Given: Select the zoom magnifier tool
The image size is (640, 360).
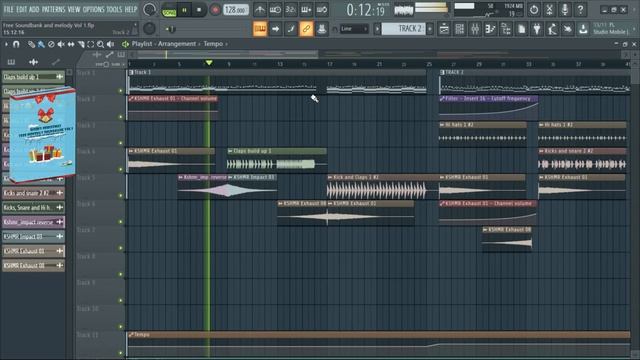Looking at the screenshot, I should [x=100, y=44].
